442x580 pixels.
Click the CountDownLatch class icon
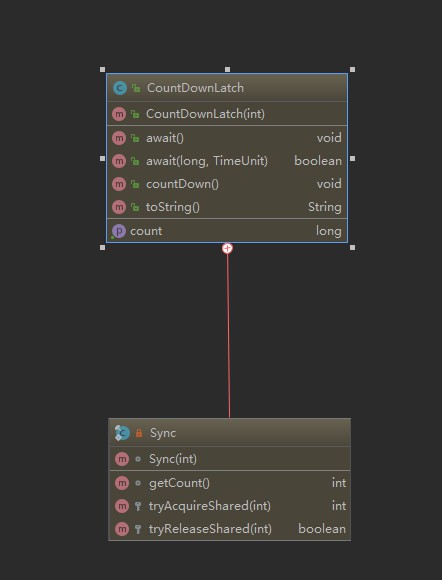pyautogui.click(x=120, y=88)
